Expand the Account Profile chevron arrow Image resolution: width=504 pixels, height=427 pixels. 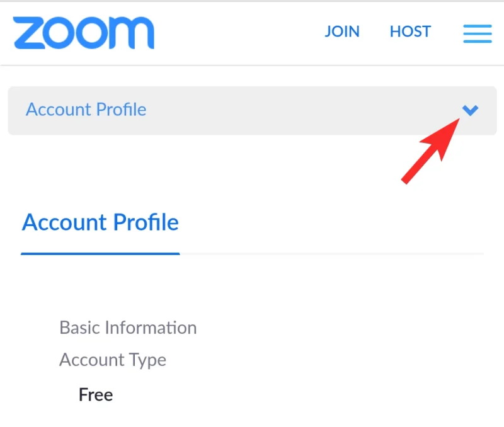pos(470,111)
